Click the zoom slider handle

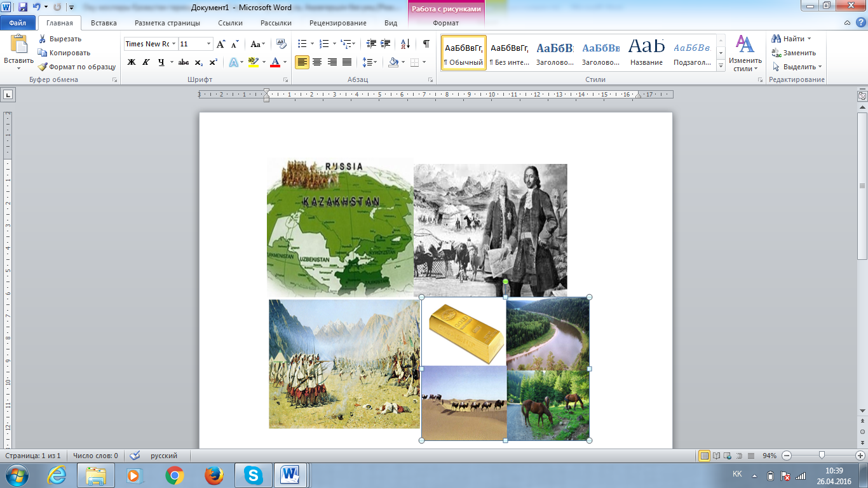click(x=822, y=456)
